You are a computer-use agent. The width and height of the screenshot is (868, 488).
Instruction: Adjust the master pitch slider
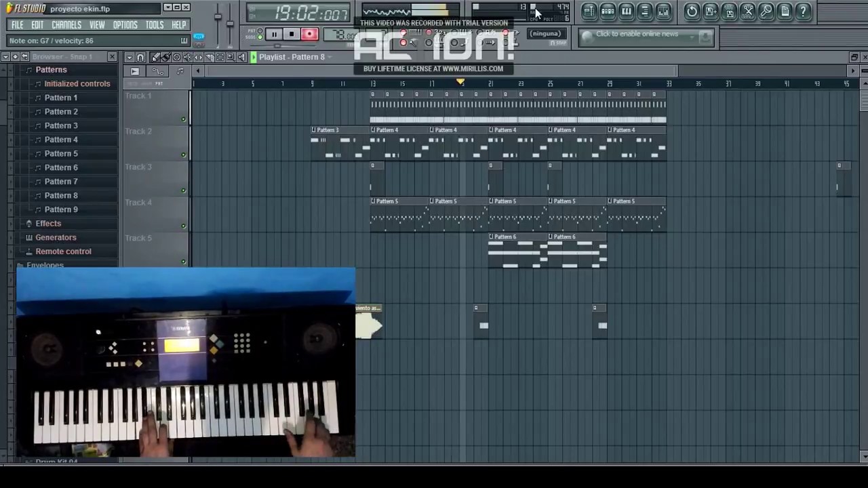(230, 24)
